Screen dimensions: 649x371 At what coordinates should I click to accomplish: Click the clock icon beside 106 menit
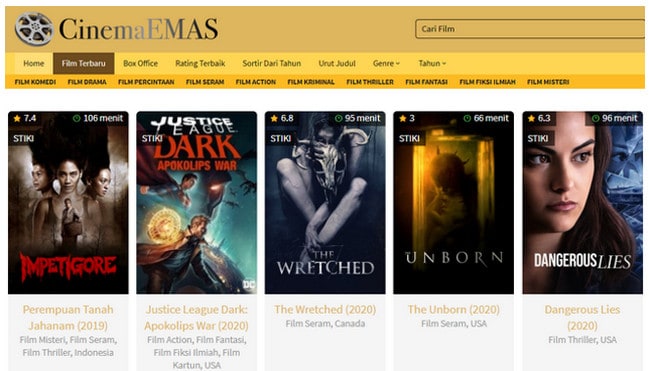tap(77, 118)
